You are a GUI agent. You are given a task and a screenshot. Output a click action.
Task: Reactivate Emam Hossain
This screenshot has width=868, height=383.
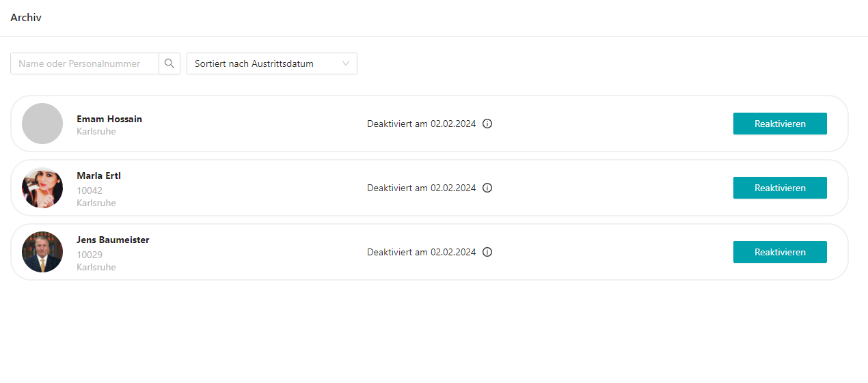click(x=780, y=124)
